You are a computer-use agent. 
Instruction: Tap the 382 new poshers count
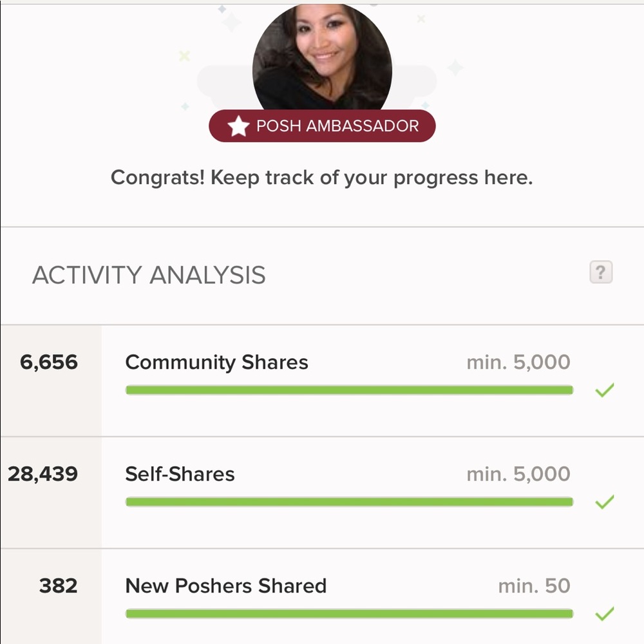(x=58, y=586)
